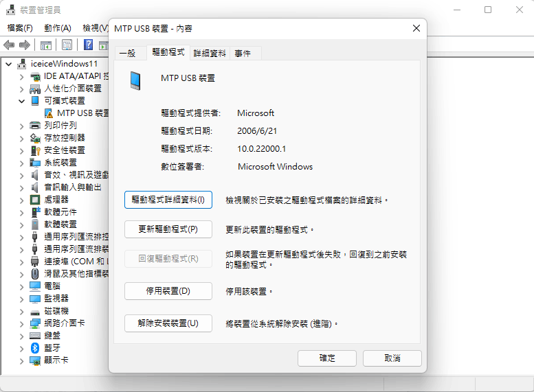
Task: Click the 顯示卡 display adapter icon
Action: [35, 360]
